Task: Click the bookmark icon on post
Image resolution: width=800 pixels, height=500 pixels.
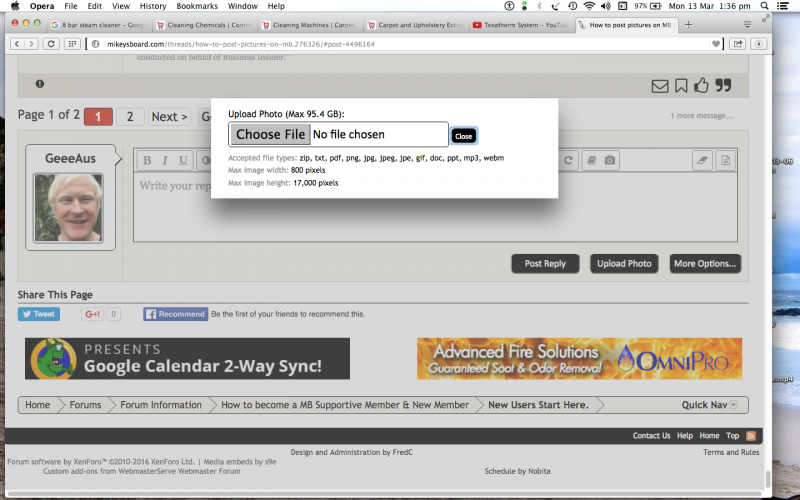Action: tap(681, 86)
